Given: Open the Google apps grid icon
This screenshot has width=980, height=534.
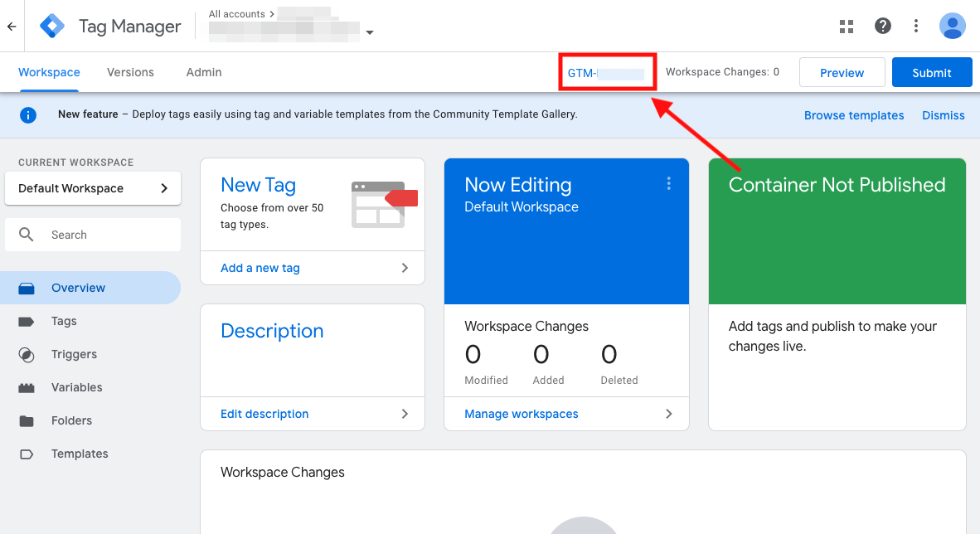Looking at the screenshot, I should (x=847, y=27).
